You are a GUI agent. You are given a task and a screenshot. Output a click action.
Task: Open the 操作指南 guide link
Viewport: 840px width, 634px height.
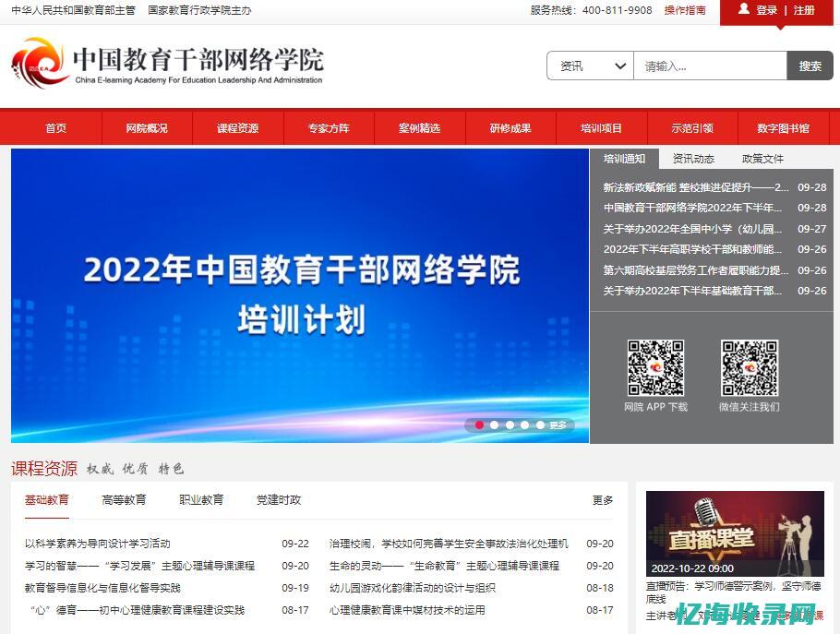coord(685,10)
